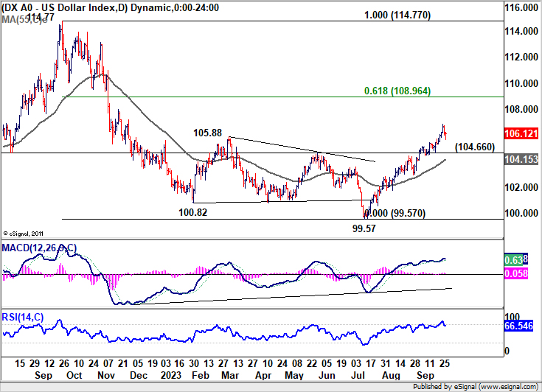Click the 'May' month label on time axis
This screenshot has width=542, height=392.
293,375
